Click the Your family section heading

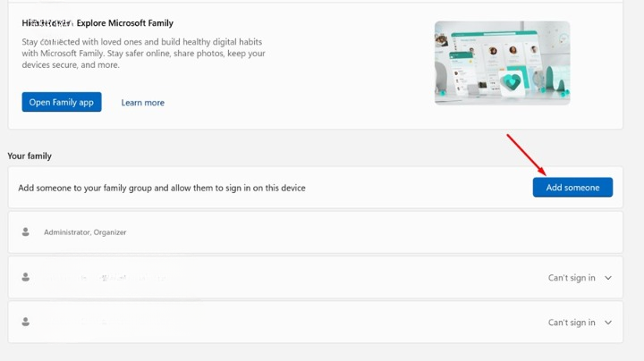tap(30, 155)
